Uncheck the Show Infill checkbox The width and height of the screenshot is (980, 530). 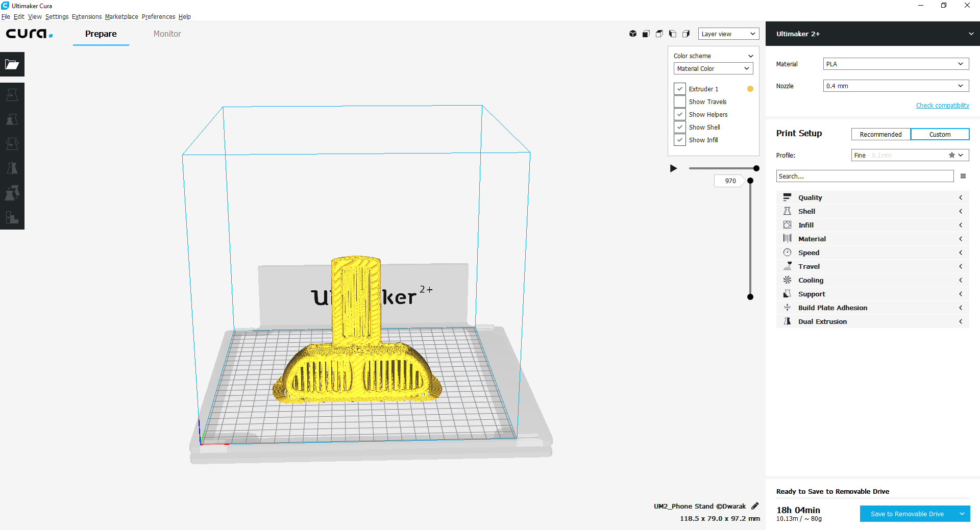pyautogui.click(x=680, y=140)
